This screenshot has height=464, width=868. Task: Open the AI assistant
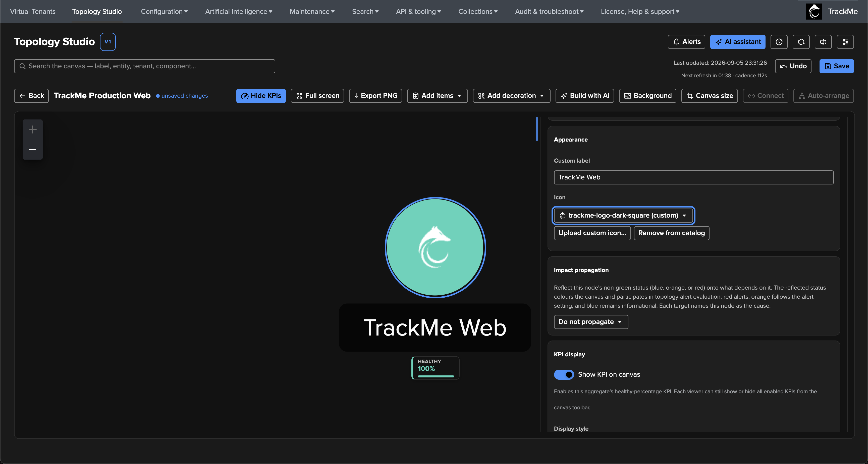(x=738, y=42)
